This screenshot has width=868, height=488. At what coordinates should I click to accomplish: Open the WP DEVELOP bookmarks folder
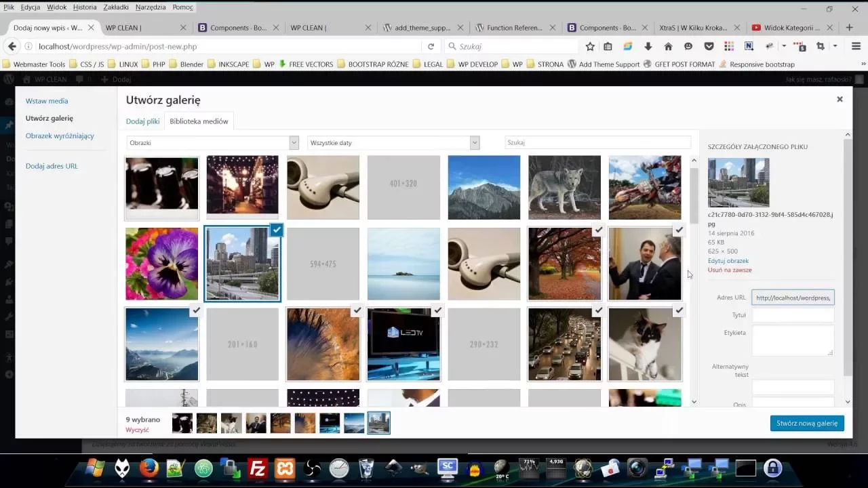tap(473, 64)
